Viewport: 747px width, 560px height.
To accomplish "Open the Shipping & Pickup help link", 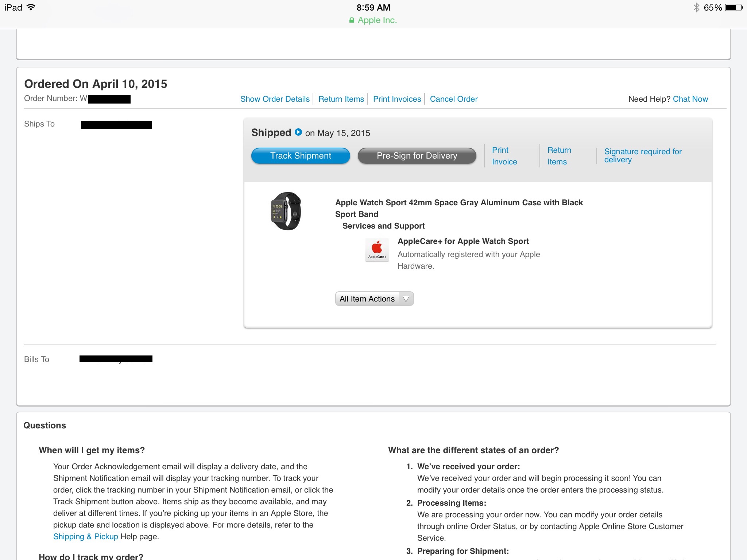I will click(86, 536).
